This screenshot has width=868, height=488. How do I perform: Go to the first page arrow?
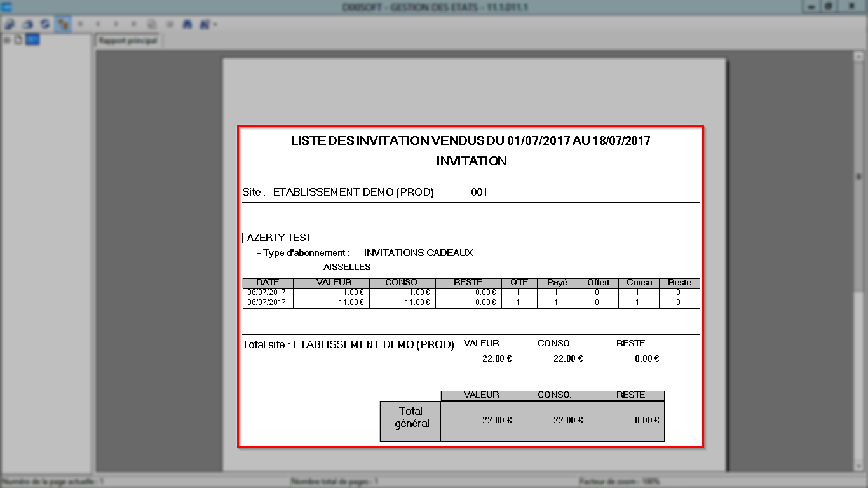click(x=81, y=24)
